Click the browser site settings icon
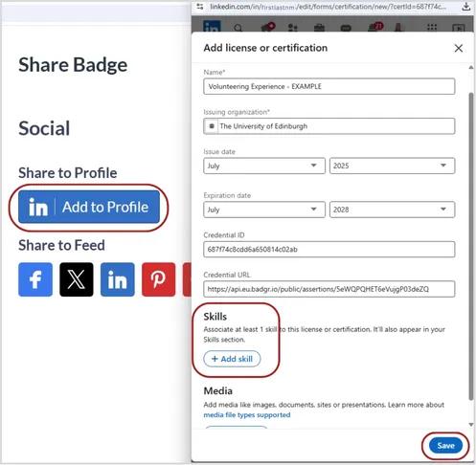The width and height of the screenshot is (476, 465). (200, 7)
